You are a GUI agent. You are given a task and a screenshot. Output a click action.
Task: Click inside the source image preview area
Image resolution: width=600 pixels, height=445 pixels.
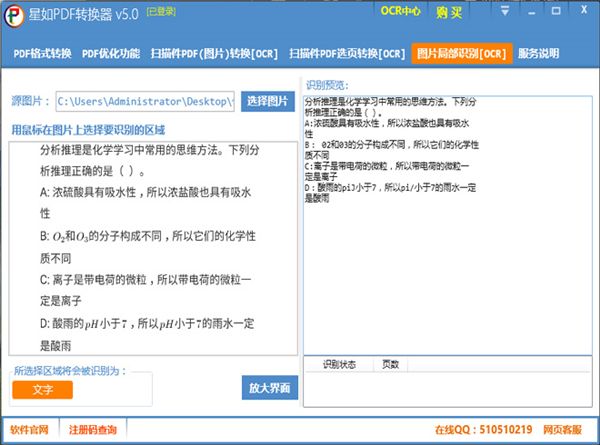coord(153,248)
